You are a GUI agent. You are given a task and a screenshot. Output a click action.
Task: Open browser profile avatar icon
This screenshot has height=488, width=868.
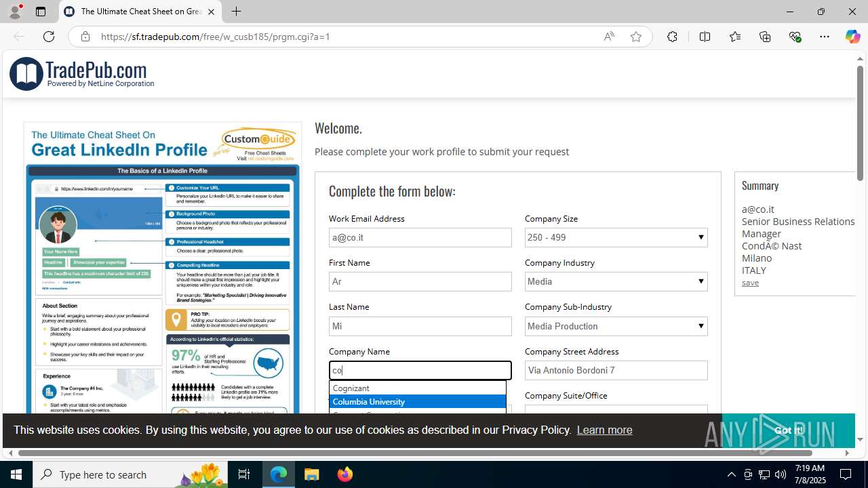tap(15, 12)
